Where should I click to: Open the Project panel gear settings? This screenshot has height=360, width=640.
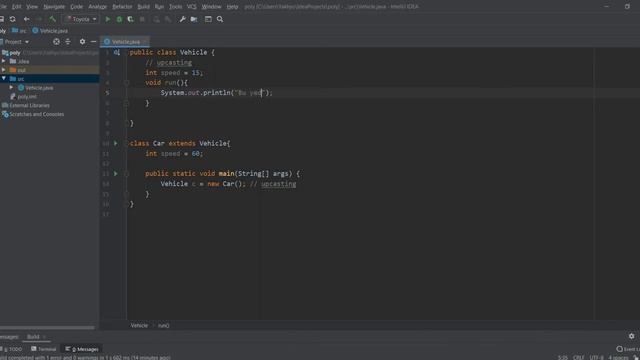tap(82, 42)
